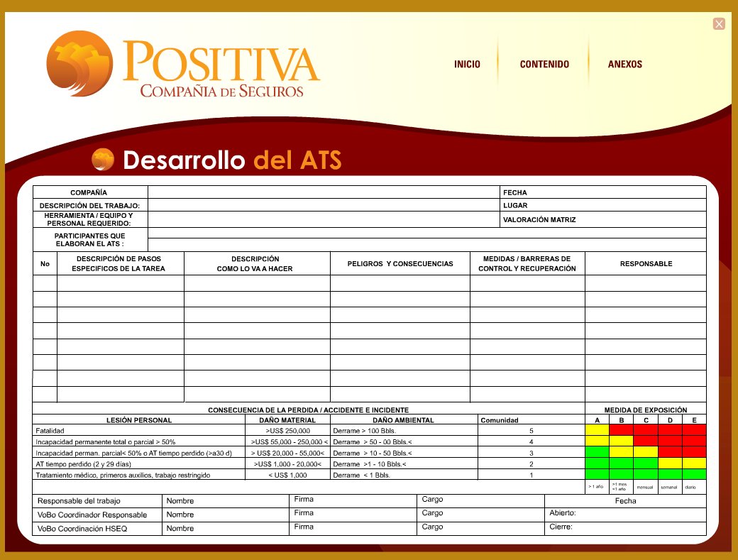Select the DESCRIPCIÓN DEL TRABAJO field

coord(319,205)
